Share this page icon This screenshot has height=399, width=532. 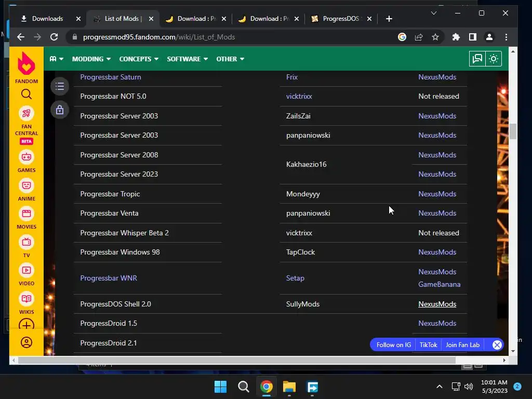pos(419,37)
